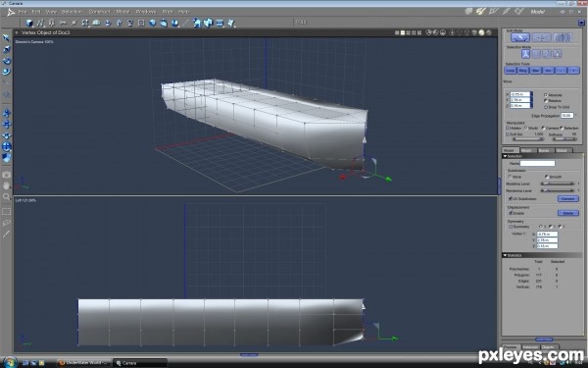Click the Loop selection tool button
Screen dimensions: 588x368
pyautogui.click(x=511, y=71)
